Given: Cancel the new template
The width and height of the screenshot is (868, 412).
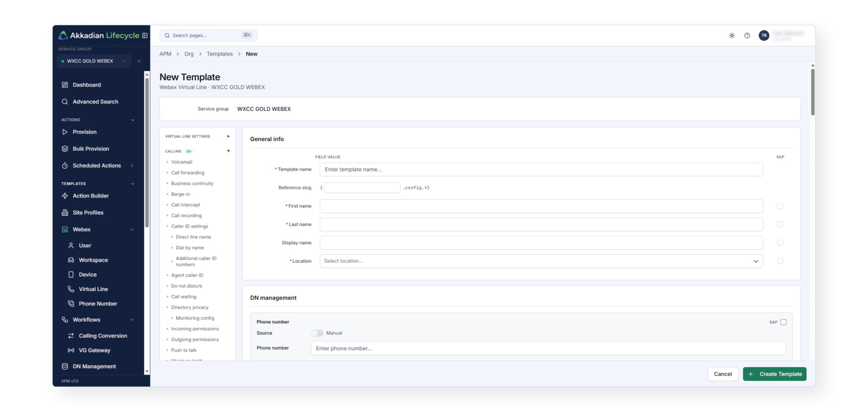Looking at the screenshot, I should (x=723, y=374).
